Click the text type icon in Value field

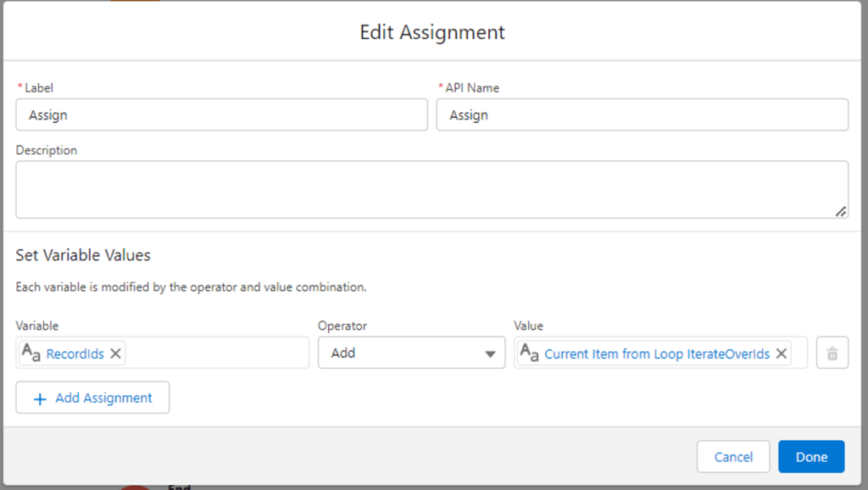point(529,352)
